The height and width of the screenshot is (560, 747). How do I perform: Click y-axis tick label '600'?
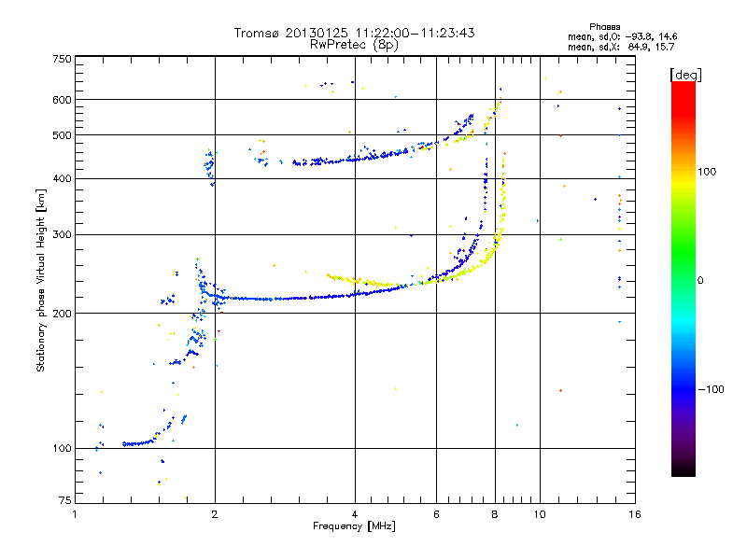(x=63, y=100)
